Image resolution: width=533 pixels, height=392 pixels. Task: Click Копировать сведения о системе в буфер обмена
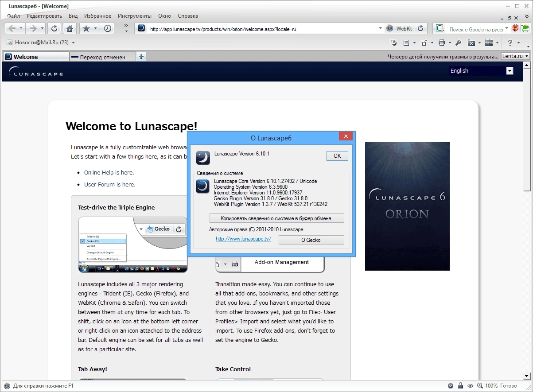[x=277, y=218]
